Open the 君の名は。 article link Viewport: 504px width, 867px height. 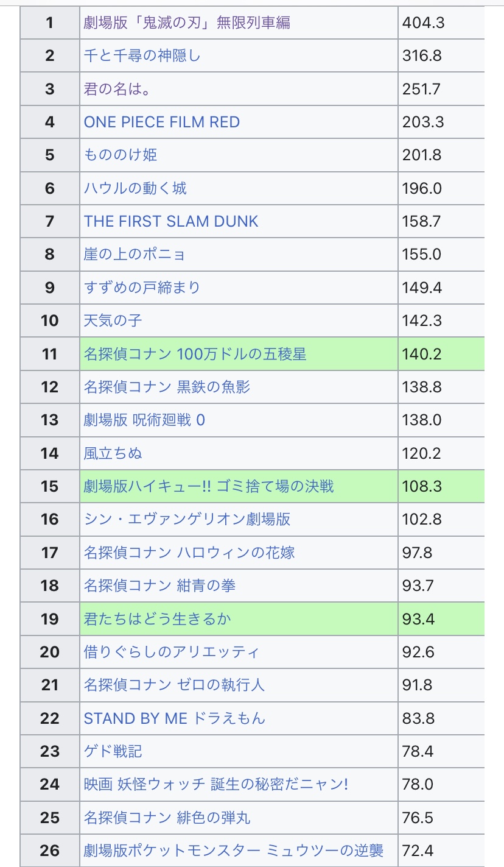pyautogui.click(x=117, y=89)
